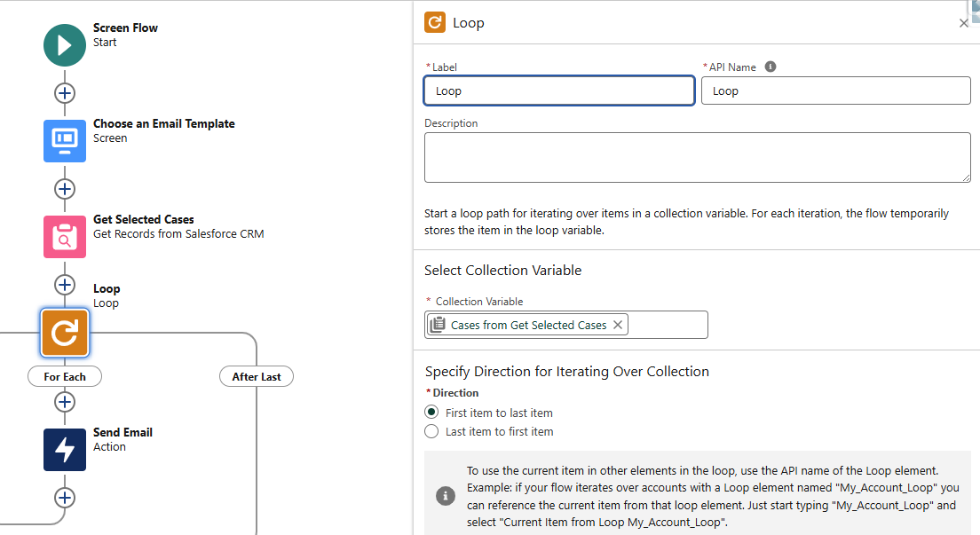Click the After Last path label

pyautogui.click(x=257, y=377)
